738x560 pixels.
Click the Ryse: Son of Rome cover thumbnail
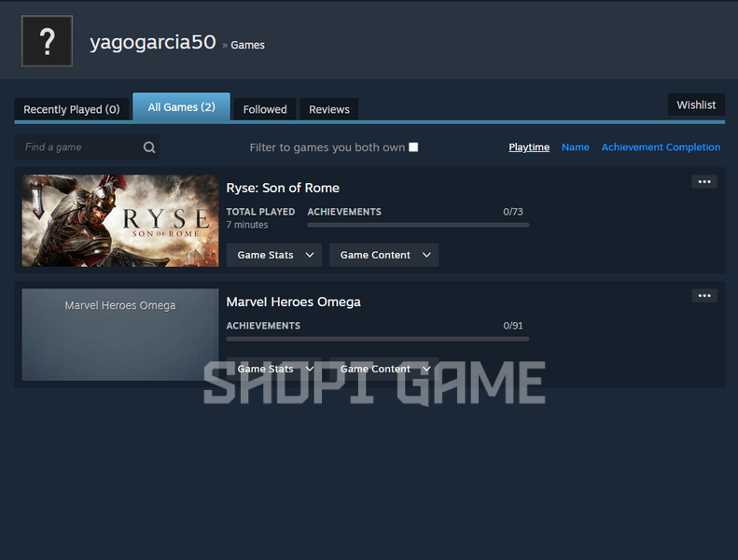(x=120, y=221)
